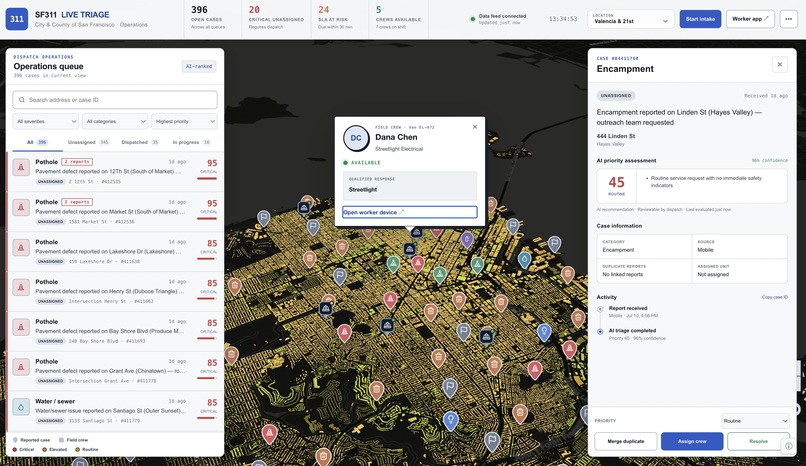Switch to the Unassigned tab

click(x=88, y=142)
